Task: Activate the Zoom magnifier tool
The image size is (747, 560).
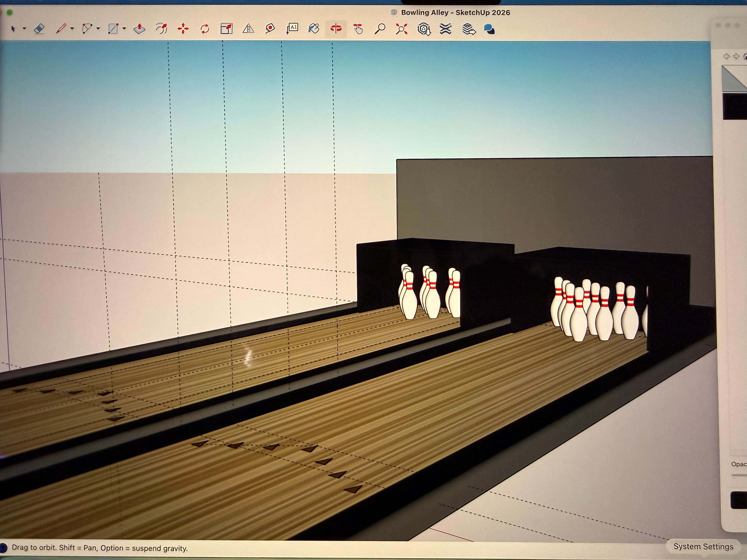Action: tap(380, 29)
